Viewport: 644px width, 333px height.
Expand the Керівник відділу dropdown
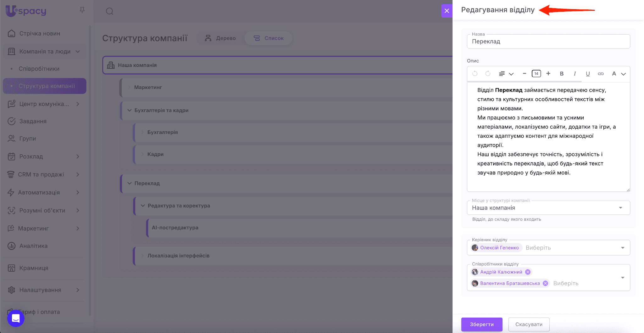622,248
